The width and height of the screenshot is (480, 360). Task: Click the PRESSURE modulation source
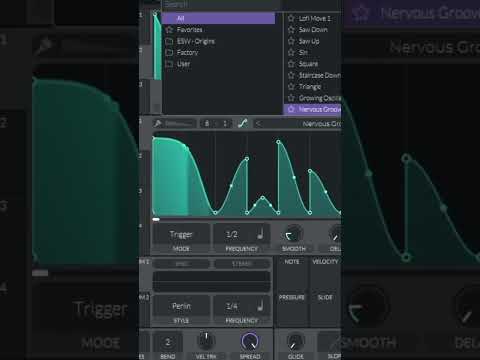pos(292,297)
